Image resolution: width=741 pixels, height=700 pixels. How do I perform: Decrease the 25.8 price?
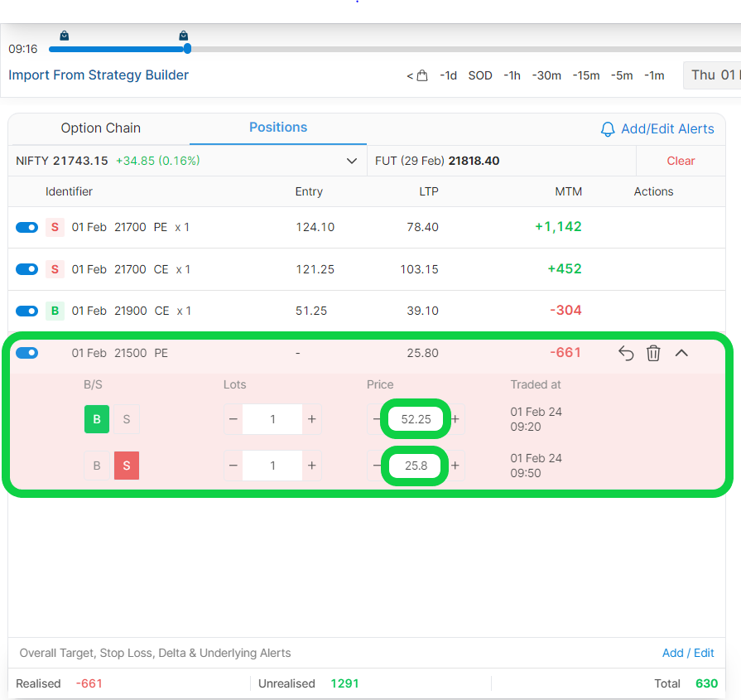point(375,466)
